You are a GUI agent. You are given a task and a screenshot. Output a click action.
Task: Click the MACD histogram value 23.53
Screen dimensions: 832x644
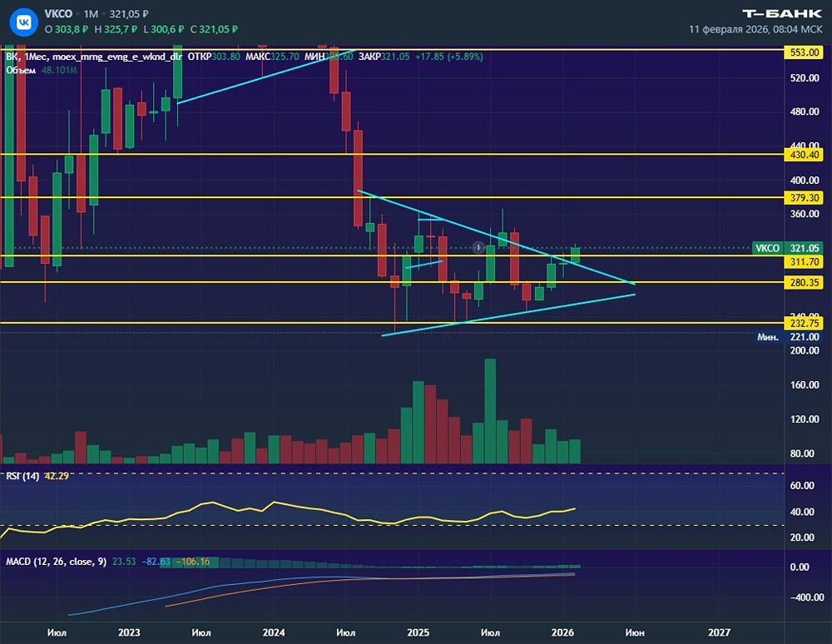click(x=124, y=562)
